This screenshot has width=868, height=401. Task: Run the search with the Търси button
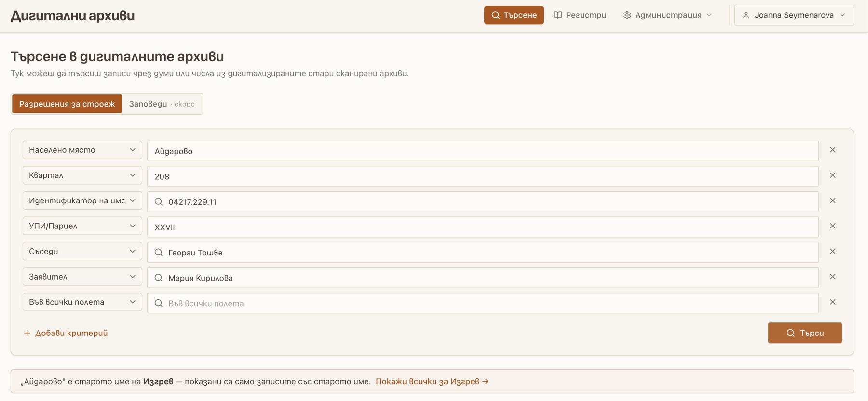pyautogui.click(x=805, y=333)
